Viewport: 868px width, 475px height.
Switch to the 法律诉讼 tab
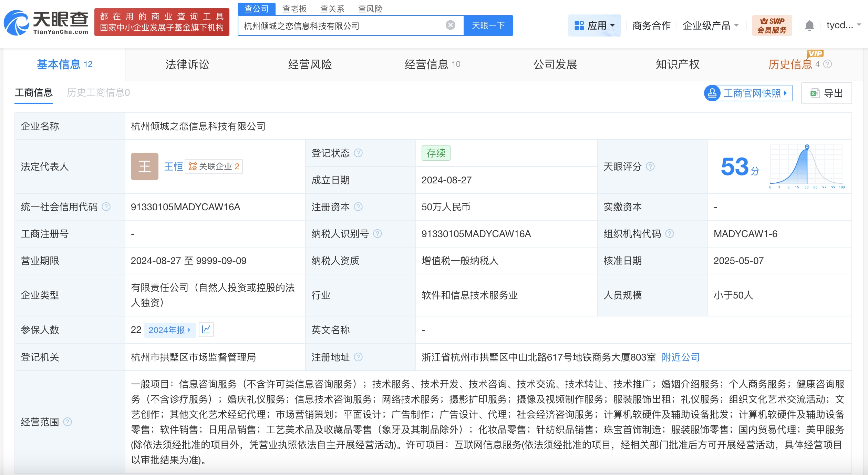click(187, 64)
